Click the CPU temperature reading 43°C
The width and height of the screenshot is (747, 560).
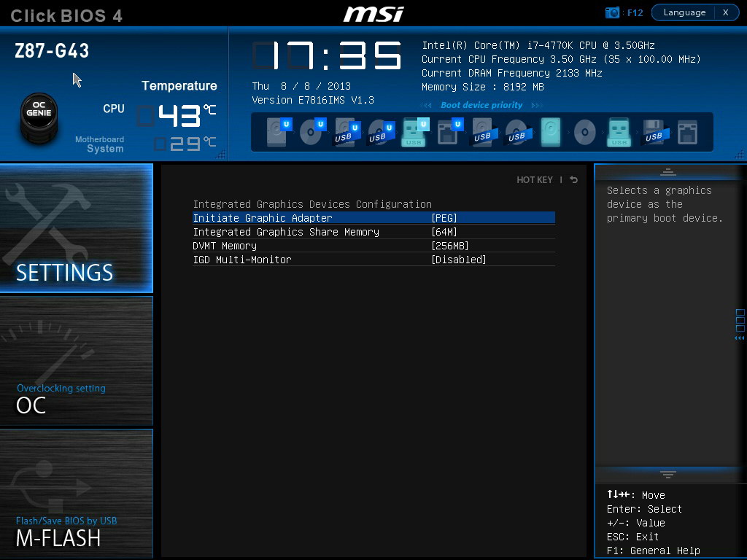(177, 116)
